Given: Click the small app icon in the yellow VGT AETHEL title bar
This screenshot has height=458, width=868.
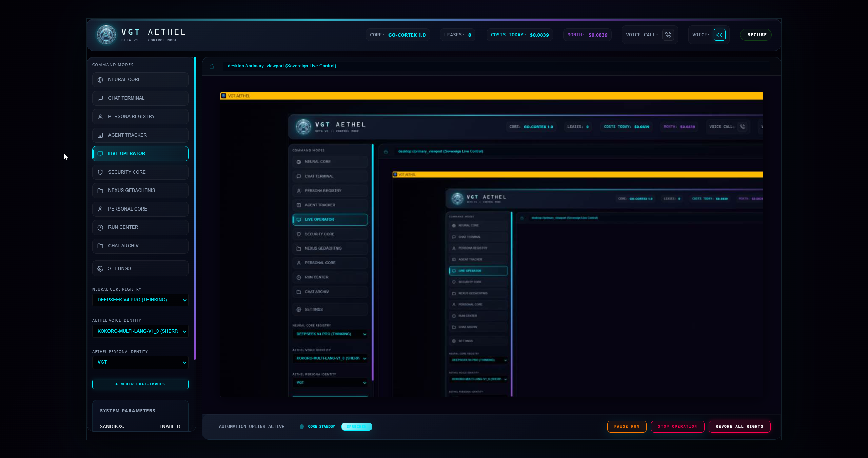Looking at the screenshot, I should [224, 96].
